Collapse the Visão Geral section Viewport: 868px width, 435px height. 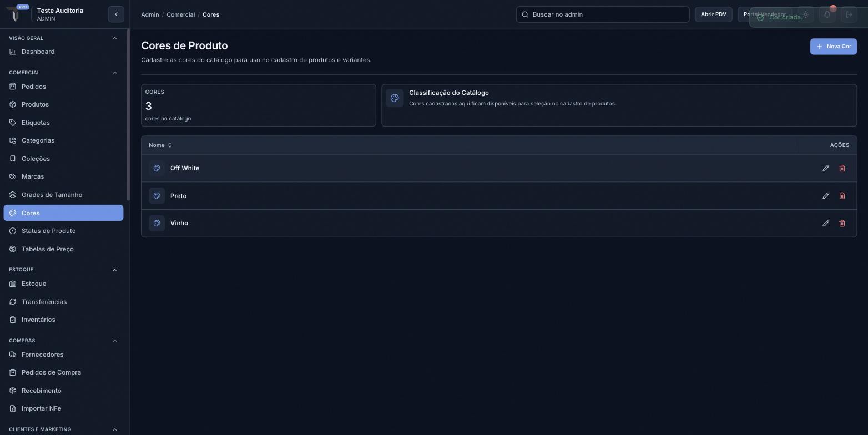[115, 38]
